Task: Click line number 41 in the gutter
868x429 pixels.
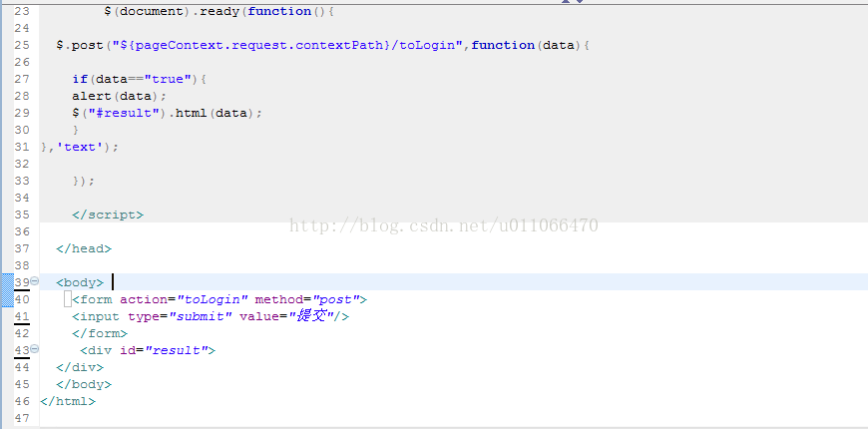Action: point(22,316)
